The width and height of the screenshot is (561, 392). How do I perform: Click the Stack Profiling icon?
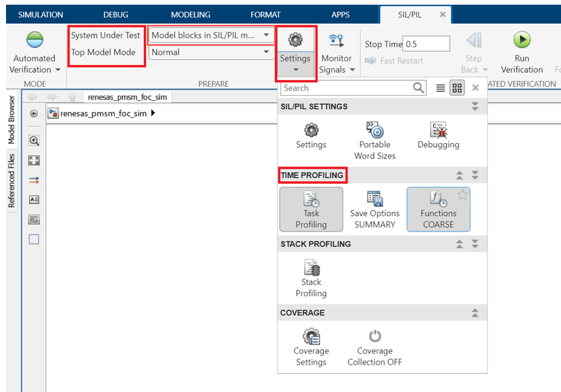tap(311, 268)
